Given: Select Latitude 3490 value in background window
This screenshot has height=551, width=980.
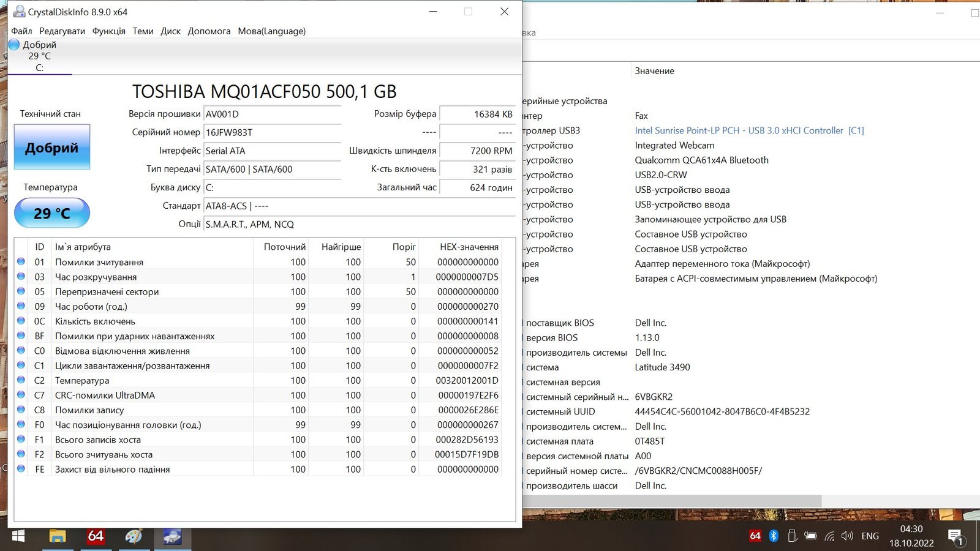Looking at the screenshot, I should tap(662, 367).
